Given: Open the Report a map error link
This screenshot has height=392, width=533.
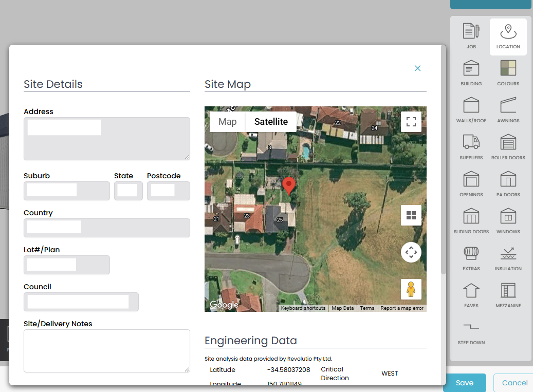Looking at the screenshot, I should 402,308.
